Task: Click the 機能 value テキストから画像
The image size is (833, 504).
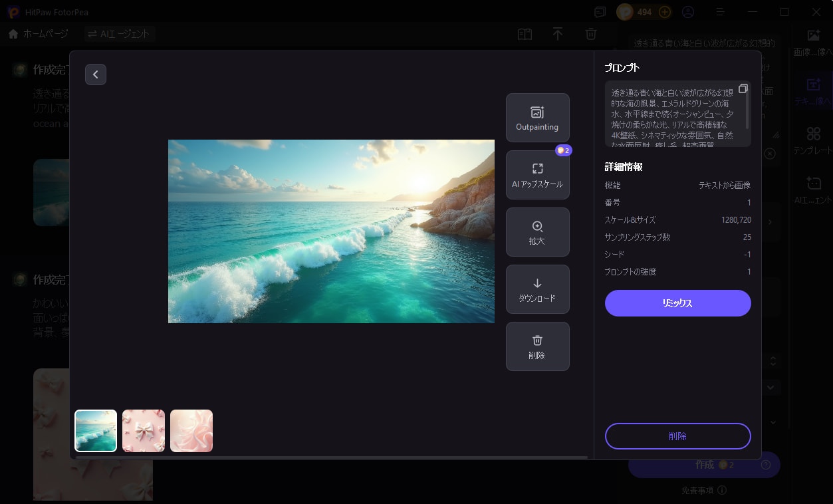Action: (x=725, y=185)
